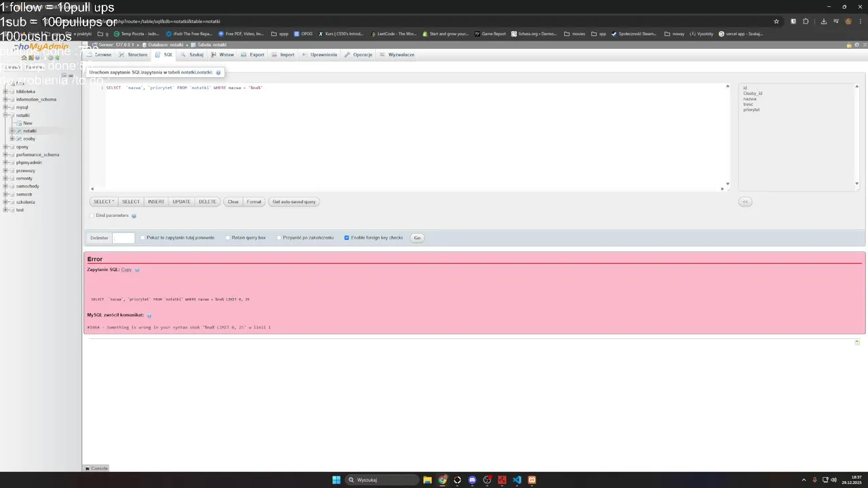Open Chrome extensions puzzle icon
This screenshot has height=488, width=868.
click(x=806, y=21)
